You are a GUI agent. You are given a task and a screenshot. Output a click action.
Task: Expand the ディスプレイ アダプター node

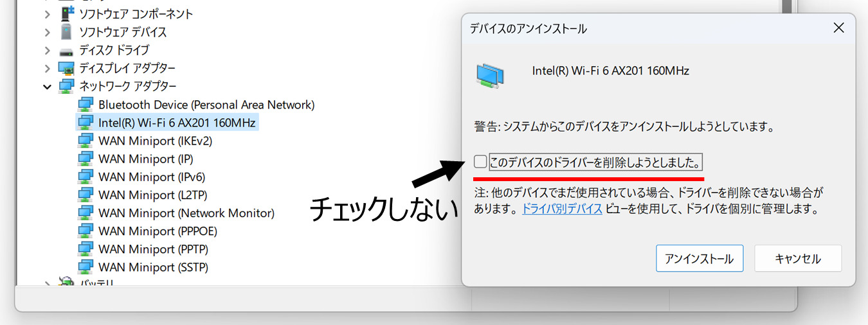(x=48, y=68)
